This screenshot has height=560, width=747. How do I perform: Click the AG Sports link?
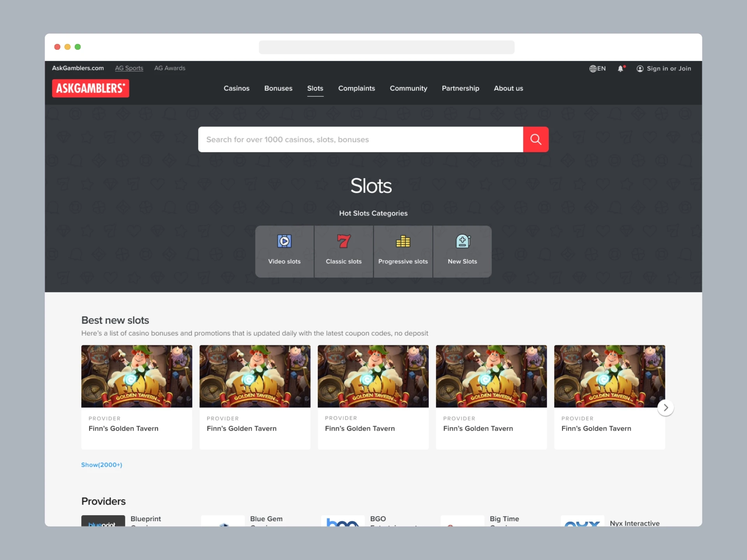pyautogui.click(x=129, y=68)
